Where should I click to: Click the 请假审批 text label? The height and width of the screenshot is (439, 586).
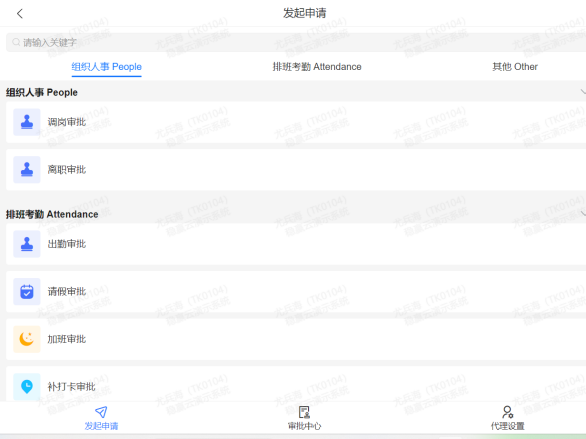click(x=67, y=292)
